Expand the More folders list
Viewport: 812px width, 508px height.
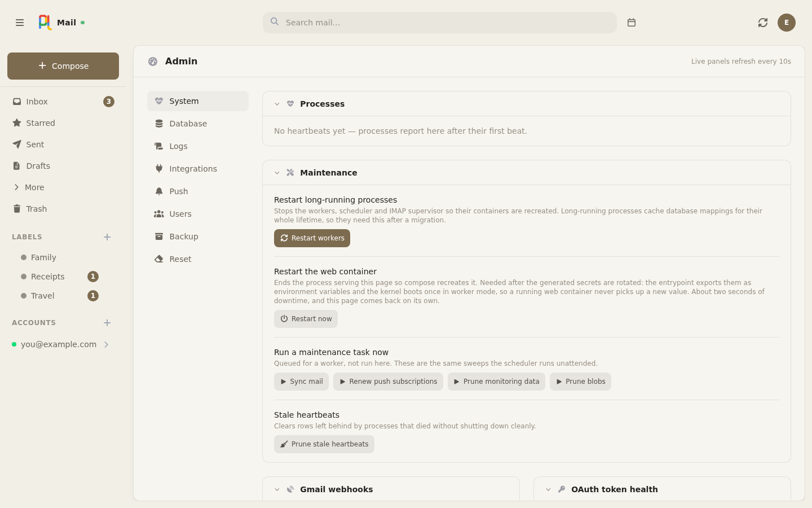point(63,187)
